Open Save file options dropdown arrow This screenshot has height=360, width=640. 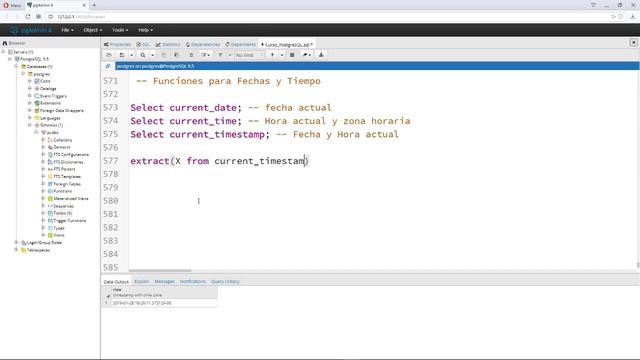point(131,55)
